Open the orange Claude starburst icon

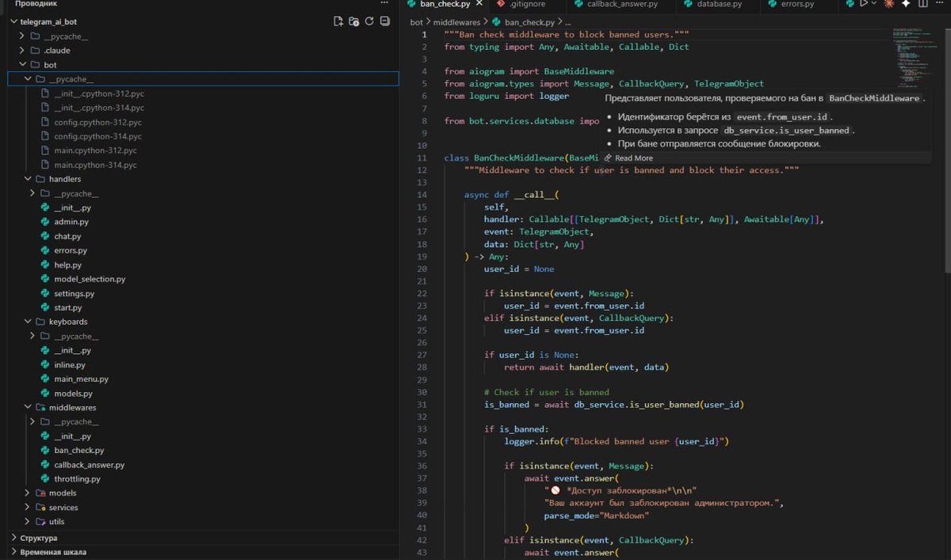click(889, 4)
